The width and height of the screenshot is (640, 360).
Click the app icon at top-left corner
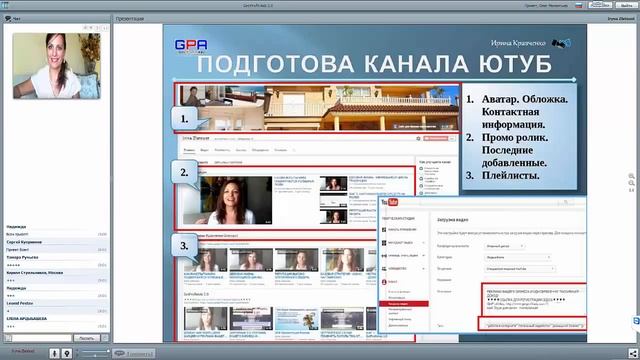pos(5,5)
